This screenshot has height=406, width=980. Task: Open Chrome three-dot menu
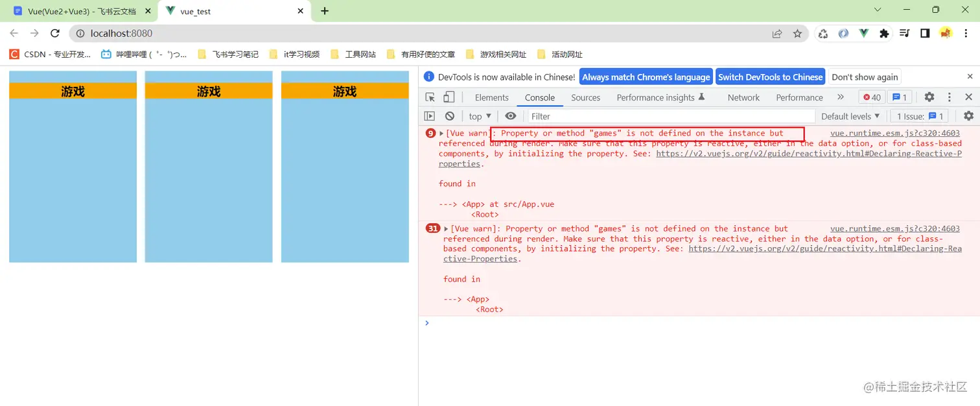966,34
